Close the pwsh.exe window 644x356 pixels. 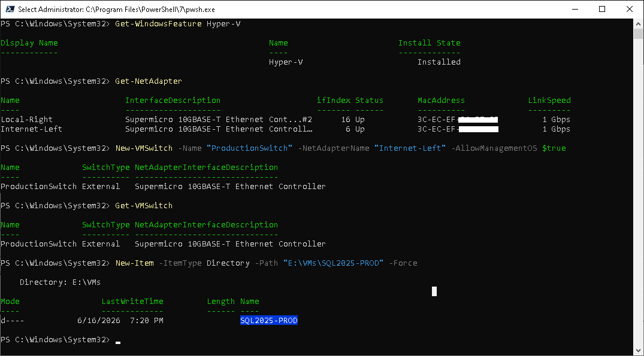pyautogui.click(x=630, y=9)
